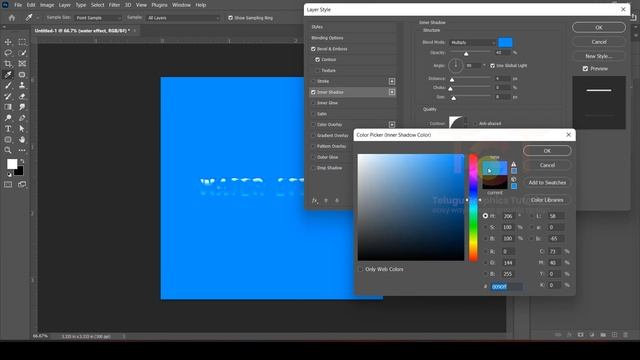This screenshot has width=640, height=360.
Task: Open the tool preset picker arrow
Action: 38,18
